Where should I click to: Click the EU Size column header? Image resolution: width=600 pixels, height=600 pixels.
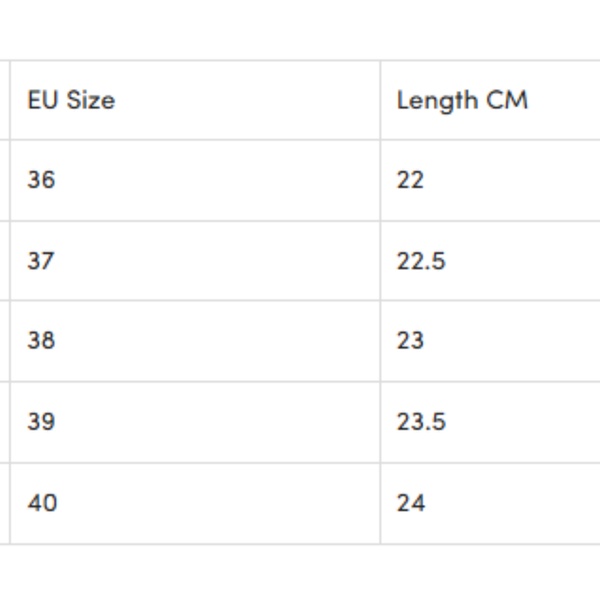[x=71, y=100]
